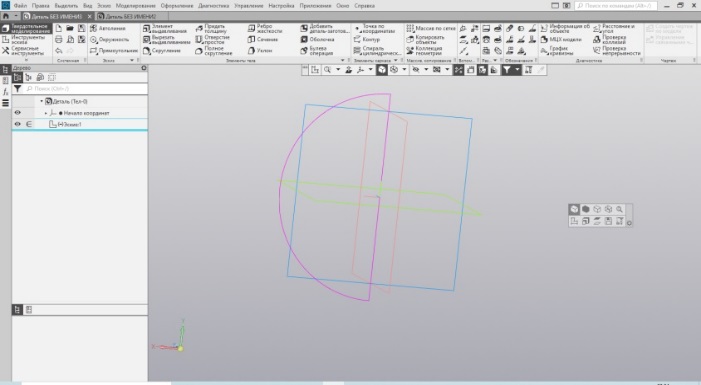
Task: Select the Оболочка tool
Action: (318, 39)
